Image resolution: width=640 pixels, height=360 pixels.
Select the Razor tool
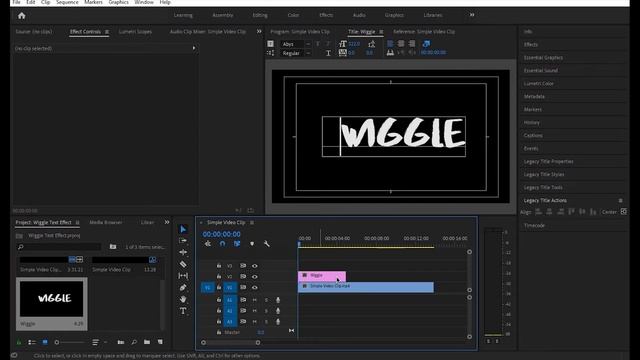[x=183, y=264]
